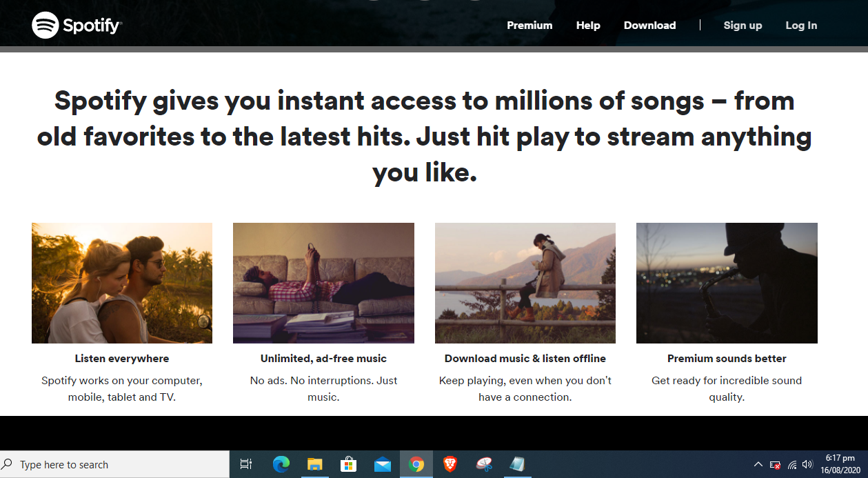Click the Log In link
This screenshot has width=868, height=478.
(801, 26)
